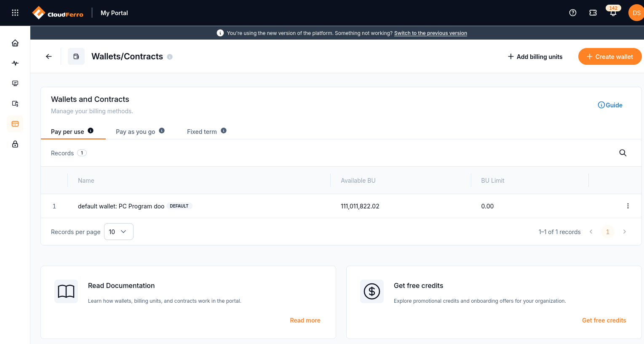Open the help question mark icon
This screenshot has height=344, width=644.
[x=573, y=13]
